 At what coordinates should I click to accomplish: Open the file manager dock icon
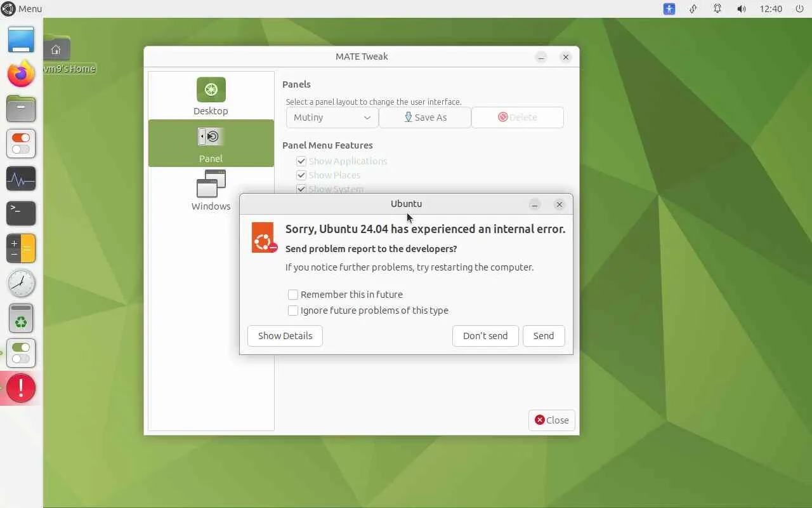click(21, 109)
